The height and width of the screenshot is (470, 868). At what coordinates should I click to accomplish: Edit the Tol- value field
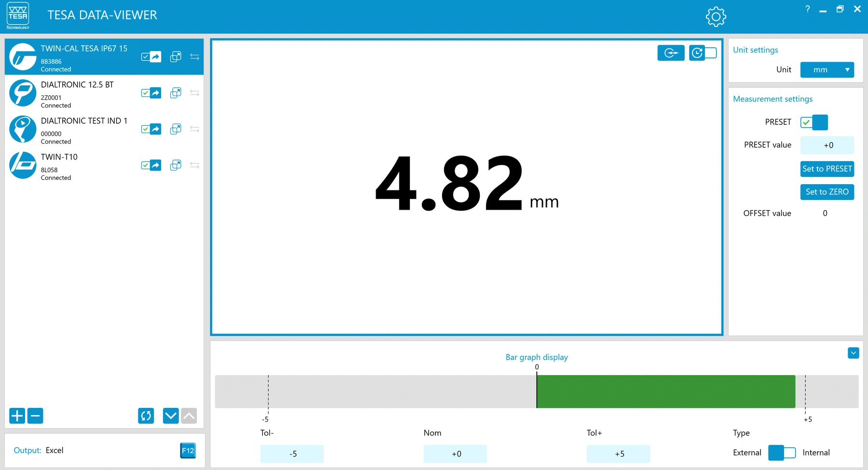(x=292, y=454)
